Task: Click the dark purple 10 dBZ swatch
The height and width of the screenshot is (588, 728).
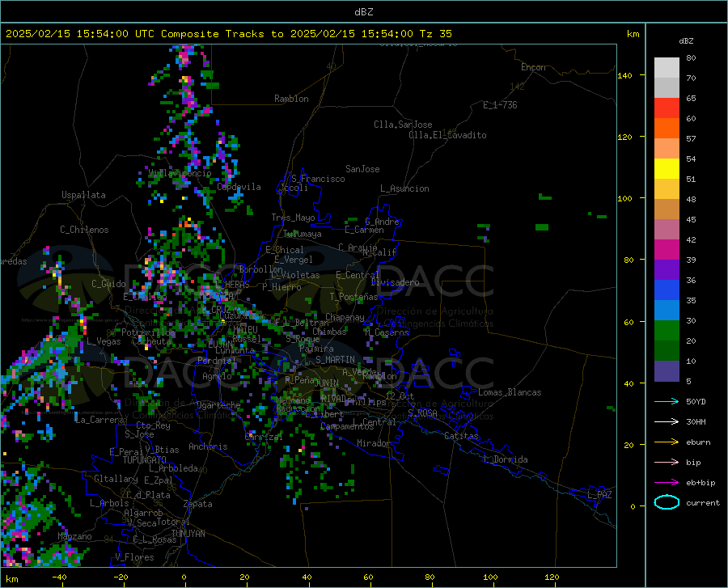Action: coord(667,371)
